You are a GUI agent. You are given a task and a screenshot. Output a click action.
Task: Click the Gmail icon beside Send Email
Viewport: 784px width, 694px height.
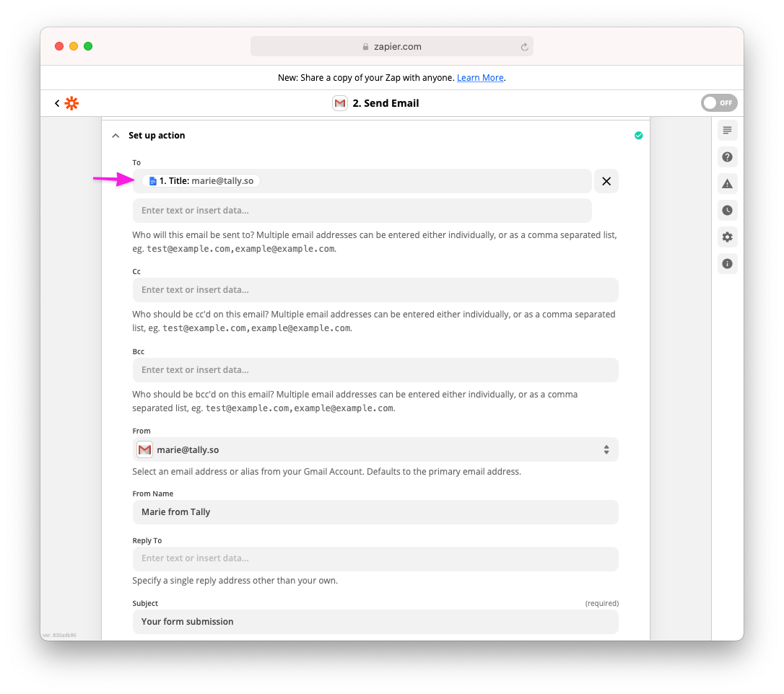340,103
